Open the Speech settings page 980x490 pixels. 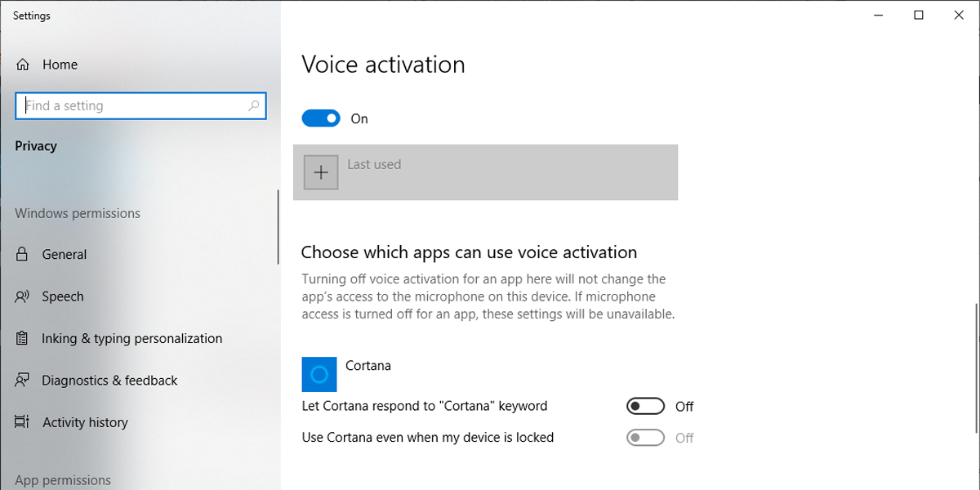coord(63,296)
